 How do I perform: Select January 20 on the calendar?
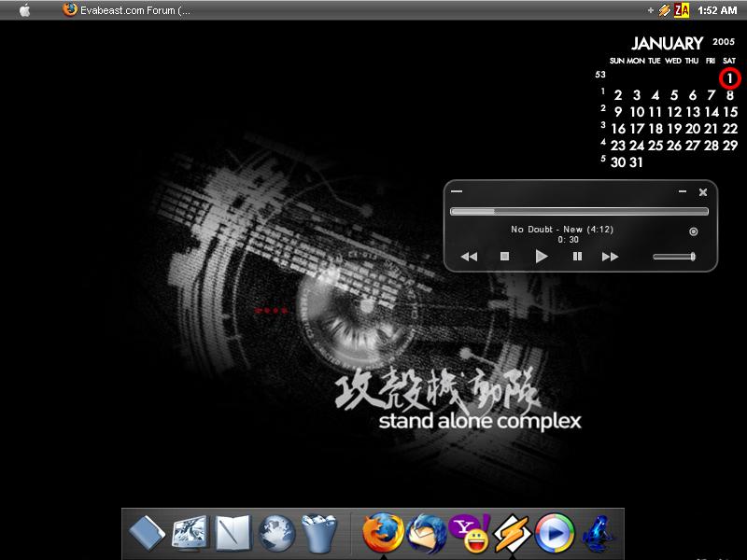coord(693,129)
